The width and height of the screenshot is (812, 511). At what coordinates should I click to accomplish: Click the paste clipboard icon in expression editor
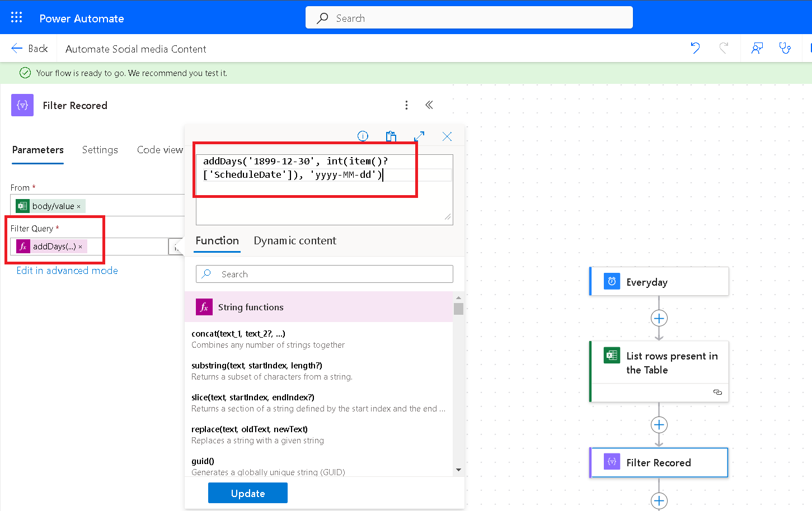(391, 136)
